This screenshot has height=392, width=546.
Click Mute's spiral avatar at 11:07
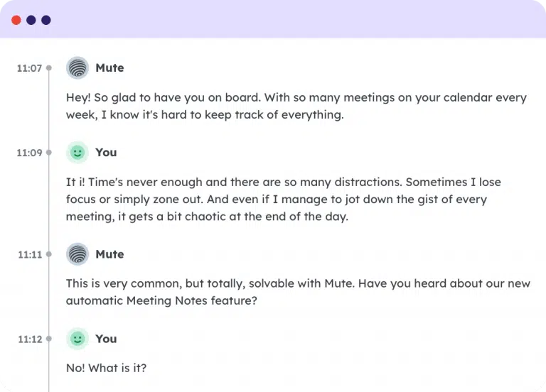pyautogui.click(x=77, y=68)
